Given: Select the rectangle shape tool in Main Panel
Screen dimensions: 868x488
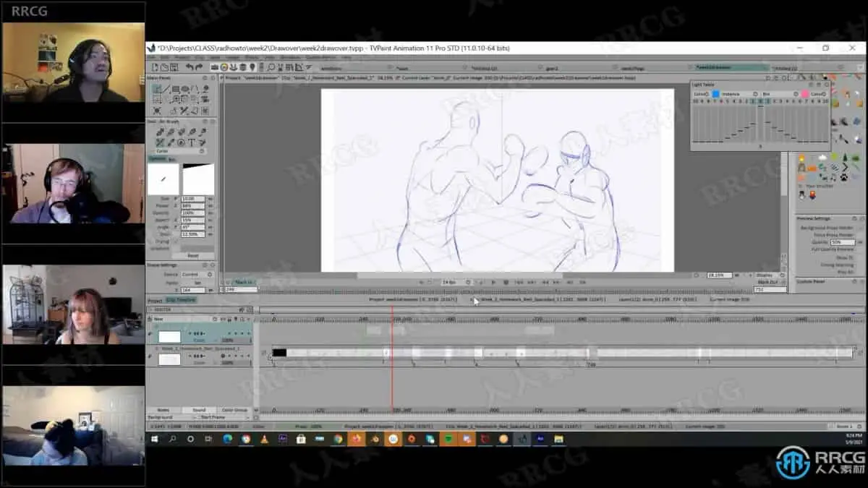Looking at the screenshot, I should 176,89.
